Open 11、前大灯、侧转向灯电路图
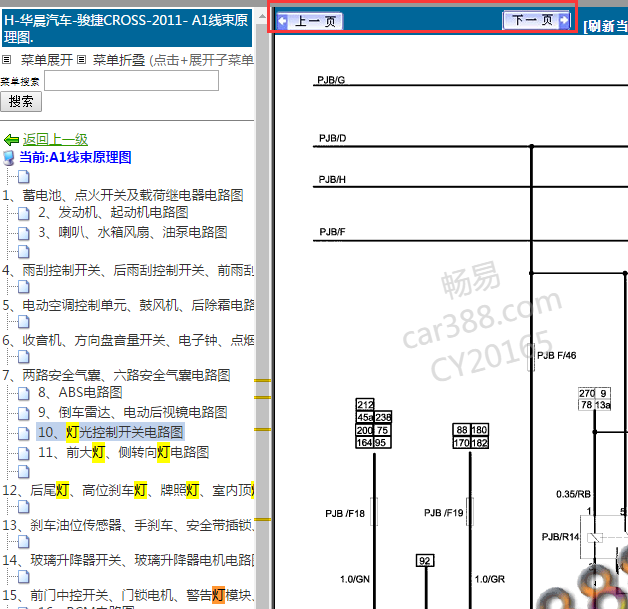628x609 pixels. click(x=124, y=452)
